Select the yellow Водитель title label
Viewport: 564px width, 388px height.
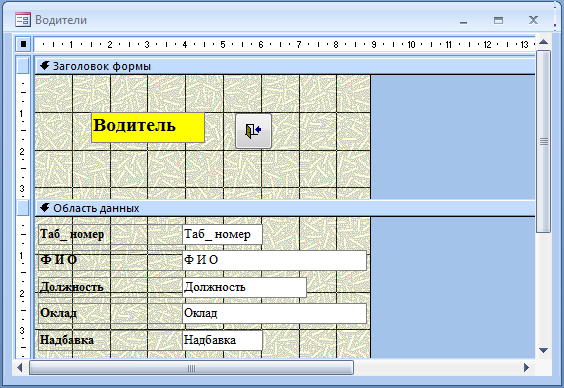pyautogui.click(x=148, y=128)
